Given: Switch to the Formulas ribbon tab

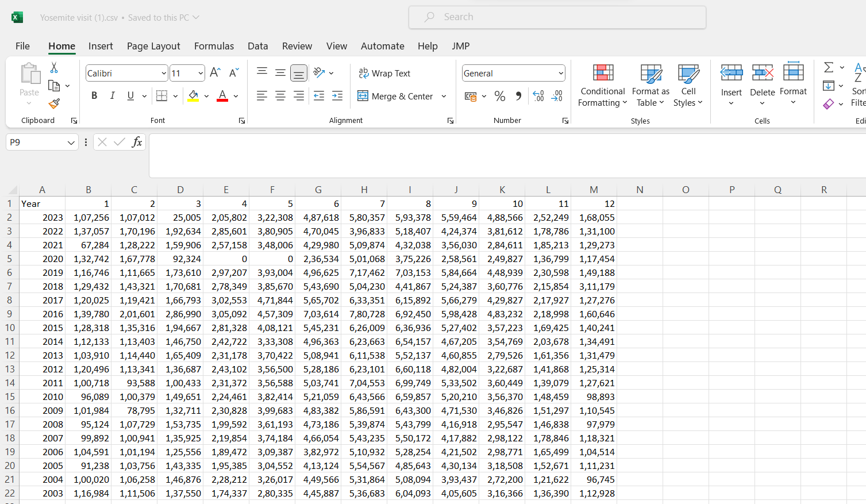Looking at the screenshot, I should point(214,46).
